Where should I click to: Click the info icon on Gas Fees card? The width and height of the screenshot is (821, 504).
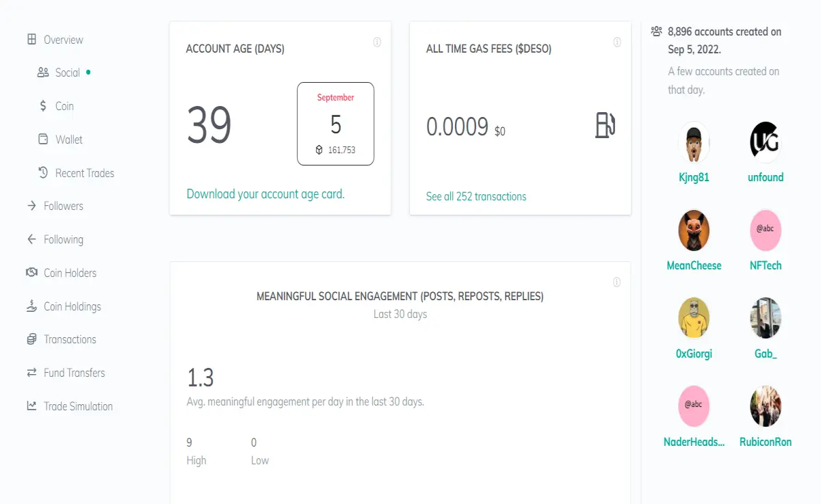[617, 42]
